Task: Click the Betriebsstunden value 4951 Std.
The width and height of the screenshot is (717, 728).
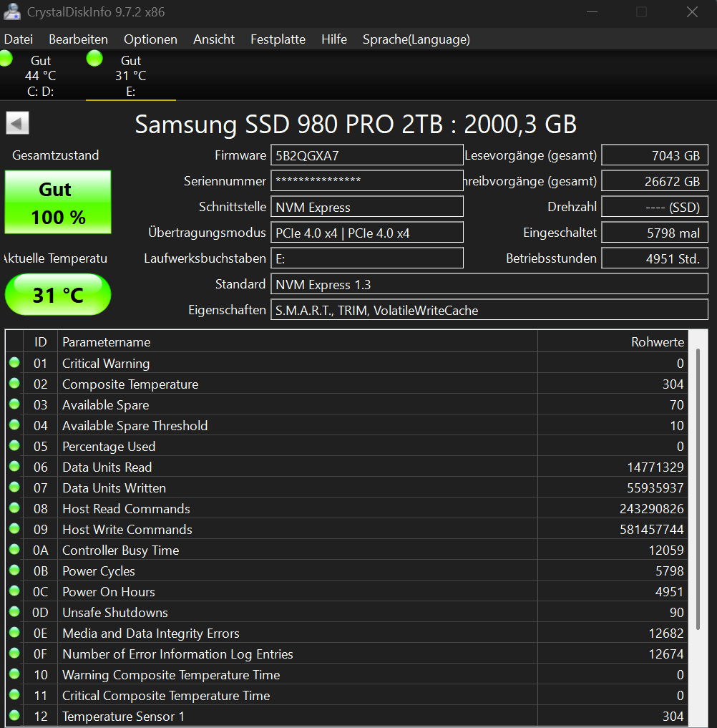Action: [655, 258]
